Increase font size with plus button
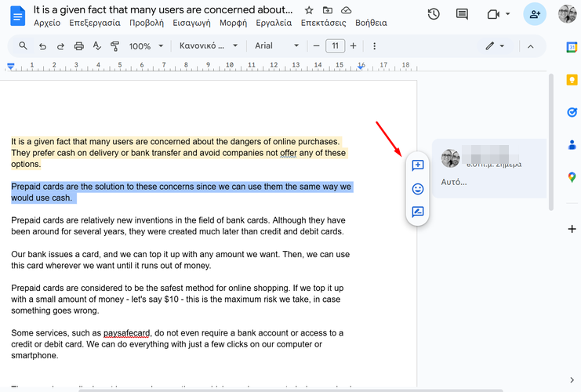 pyautogui.click(x=354, y=46)
